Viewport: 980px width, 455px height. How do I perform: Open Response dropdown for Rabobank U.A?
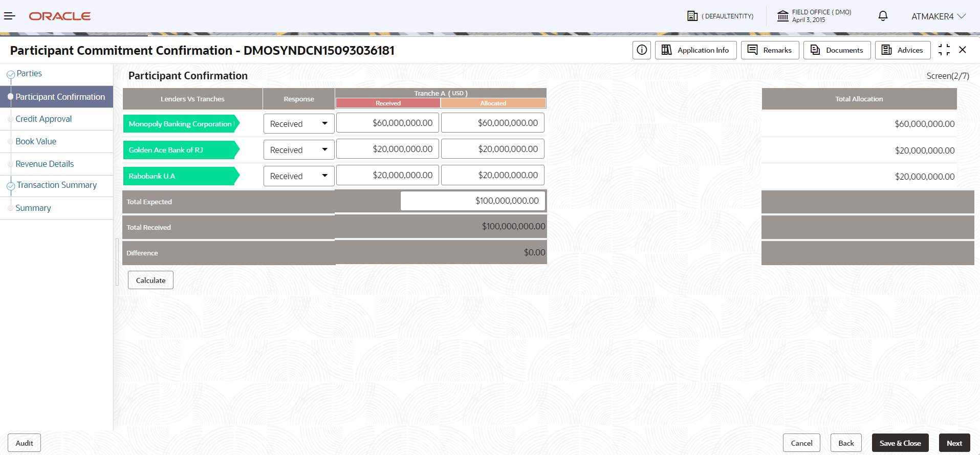pyautogui.click(x=299, y=176)
